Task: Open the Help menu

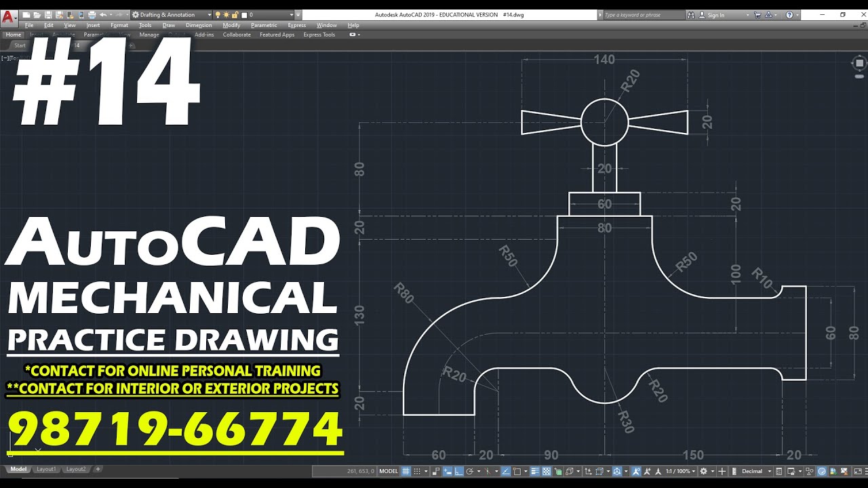Action: tap(353, 25)
